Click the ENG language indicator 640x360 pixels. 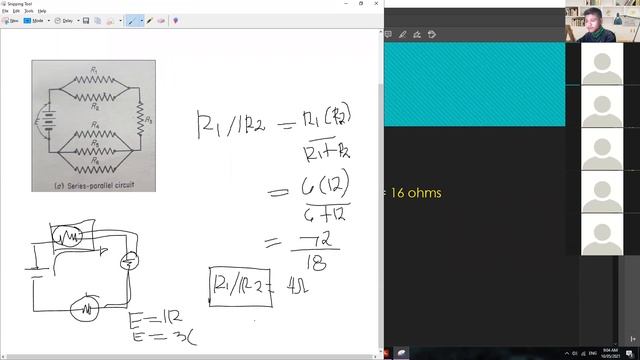593,353
